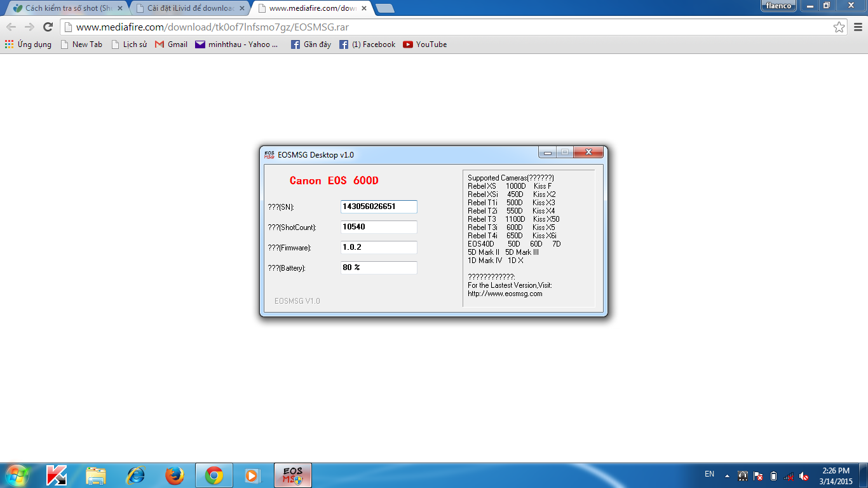
Task: Reload the current page
Action: (x=48, y=27)
